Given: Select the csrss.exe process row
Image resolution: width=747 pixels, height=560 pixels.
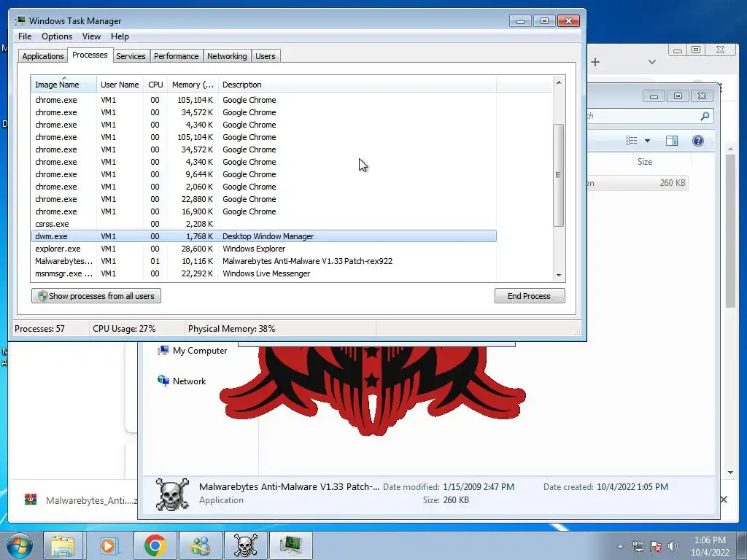Looking at the screenshot, I should pyautogui.click(x=264, y=224).
